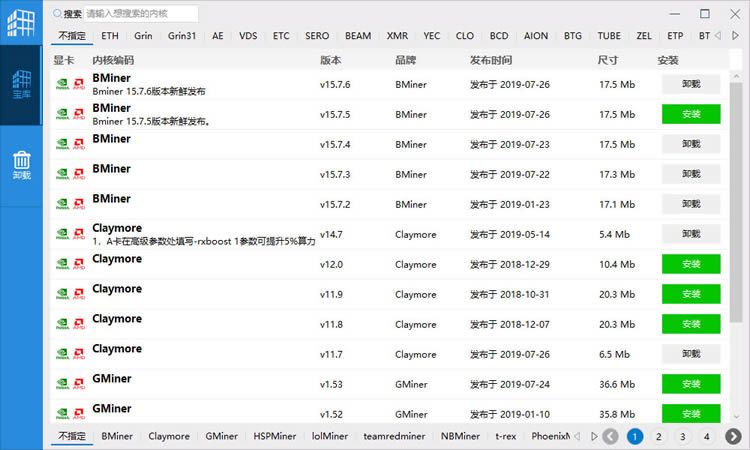Select the Grin31 coin tab
750x450 pixels.
(182, 36)
